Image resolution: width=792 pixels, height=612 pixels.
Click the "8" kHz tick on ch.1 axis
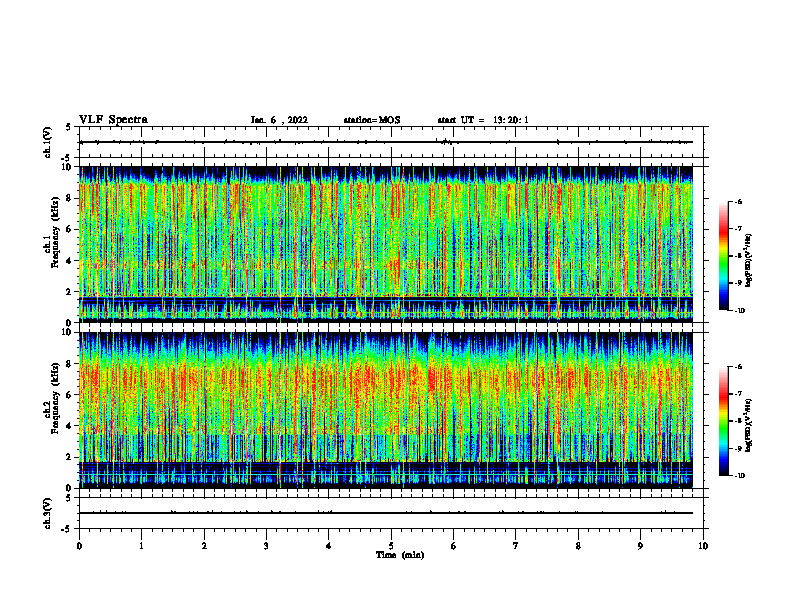(70, 198)
